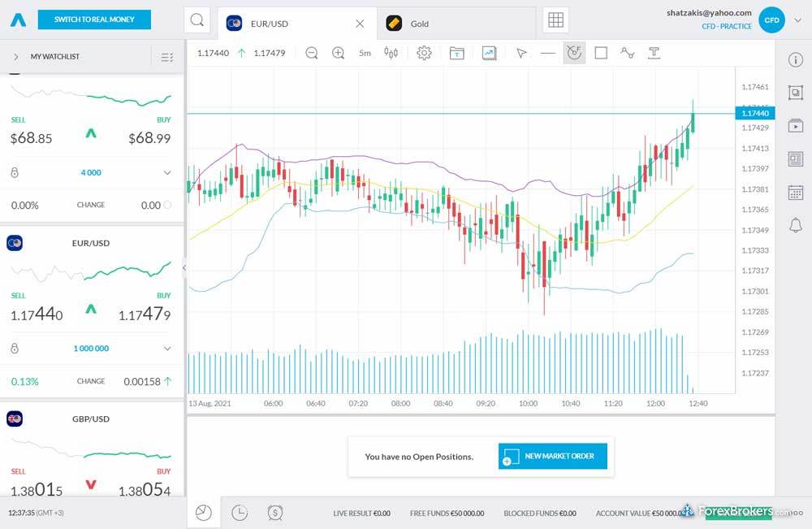Click Switch to Real Money button
Viewport: 812px width, 529px height.
click(x=95, y=20)
